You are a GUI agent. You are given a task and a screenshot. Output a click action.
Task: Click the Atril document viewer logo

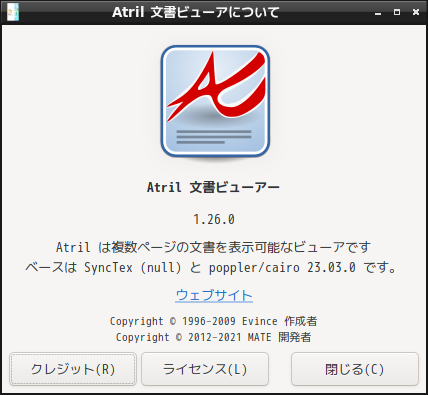coord(215,102)
